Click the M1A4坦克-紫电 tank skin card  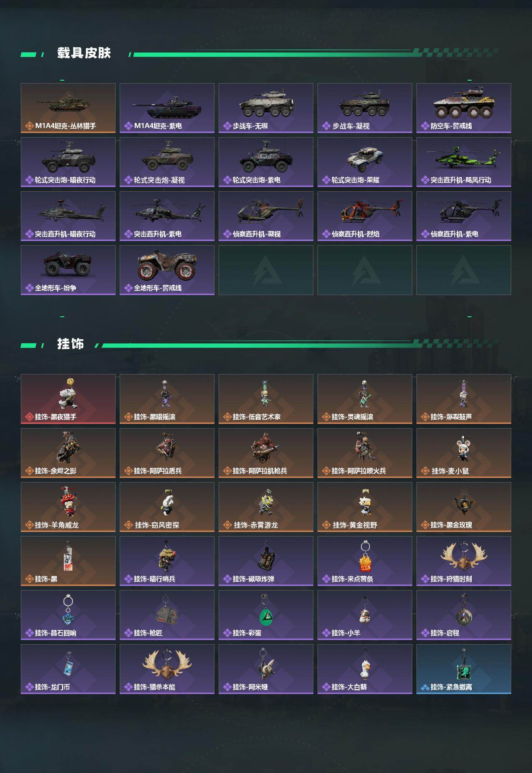coord(167,108)
